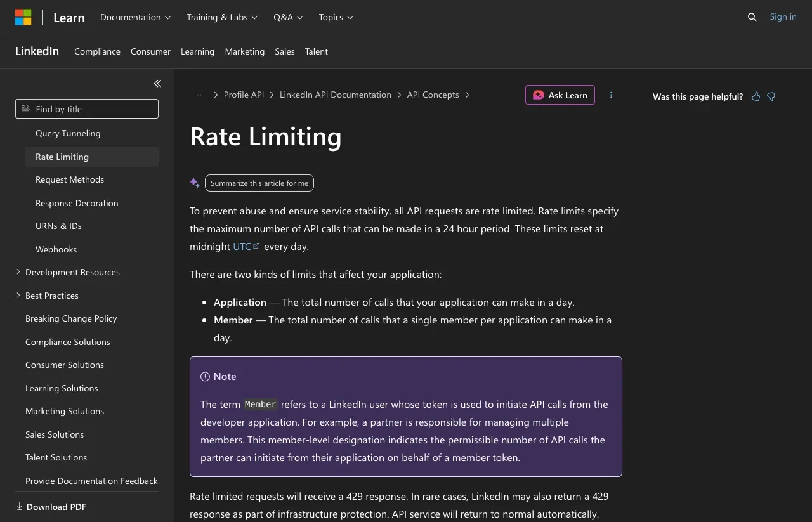Open the Training & Labs dropdown
Screen dimensions: 812x522
pyautogui.click(x=222, y=17)
